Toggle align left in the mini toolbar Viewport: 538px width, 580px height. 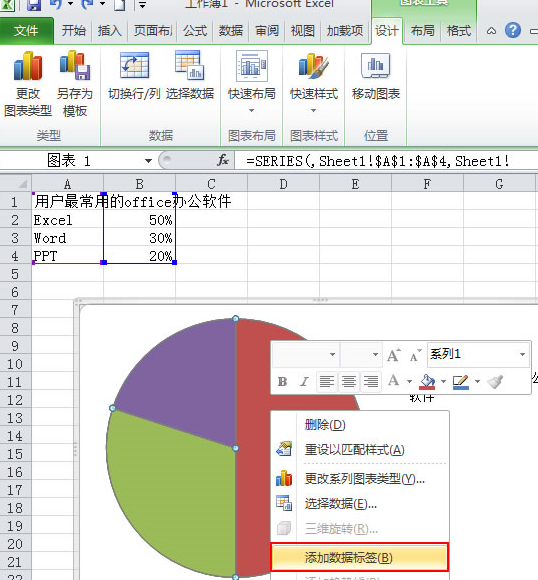(327, 381)
